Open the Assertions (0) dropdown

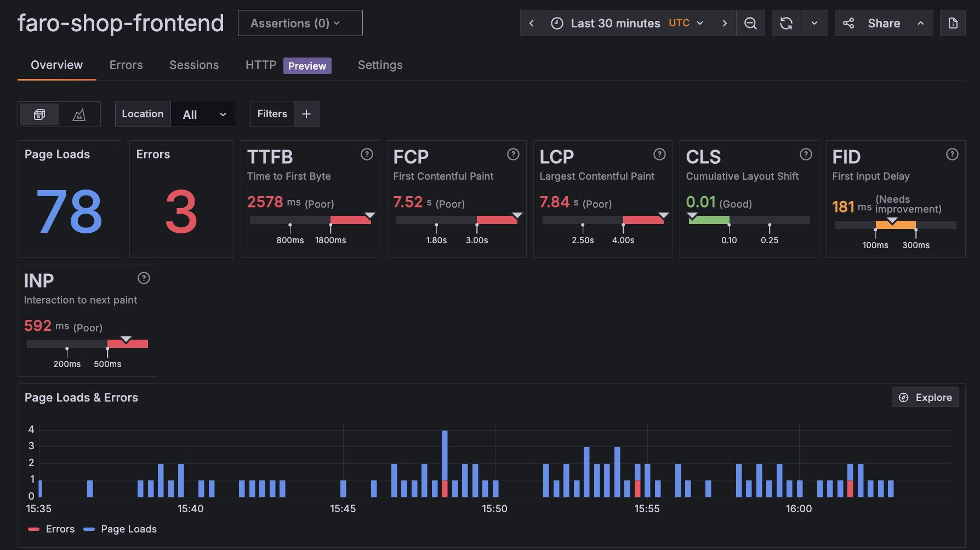pyautogui.click(x=300, y=23)
